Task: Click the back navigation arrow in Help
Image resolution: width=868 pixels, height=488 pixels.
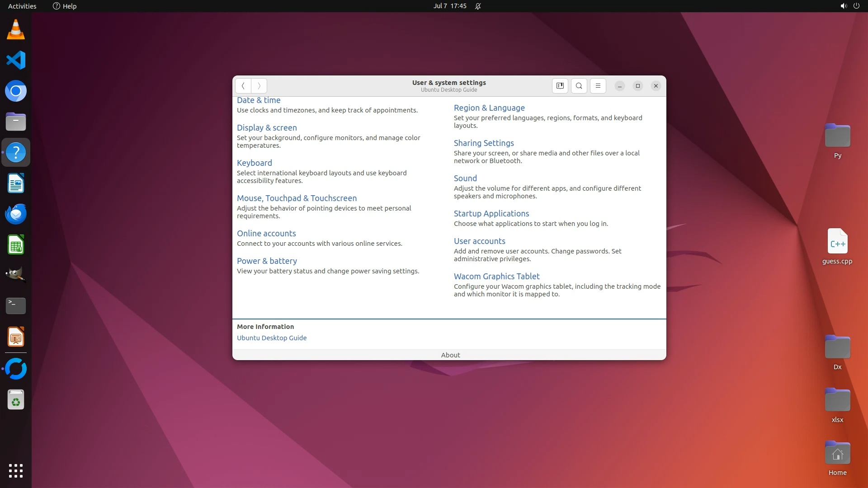Action: click(243, 86)
